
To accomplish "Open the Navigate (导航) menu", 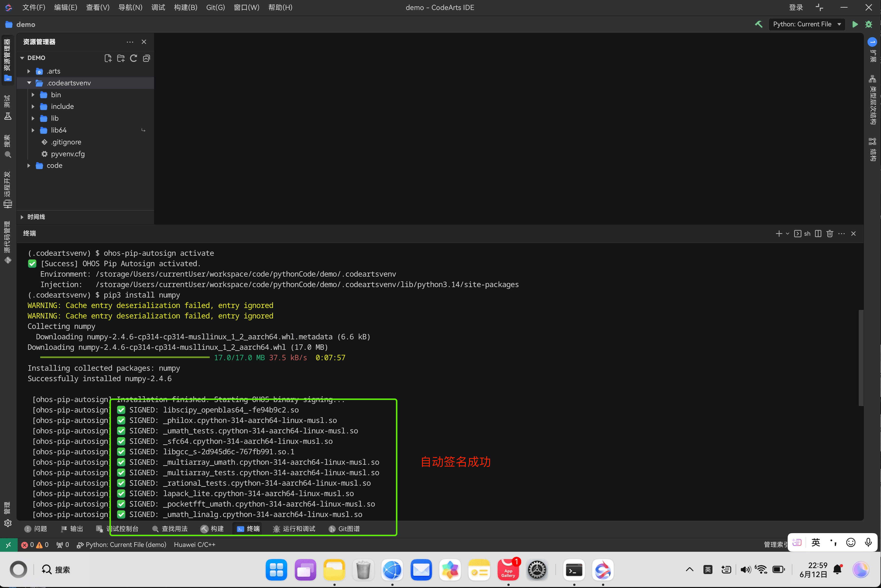I will (130, 8).
